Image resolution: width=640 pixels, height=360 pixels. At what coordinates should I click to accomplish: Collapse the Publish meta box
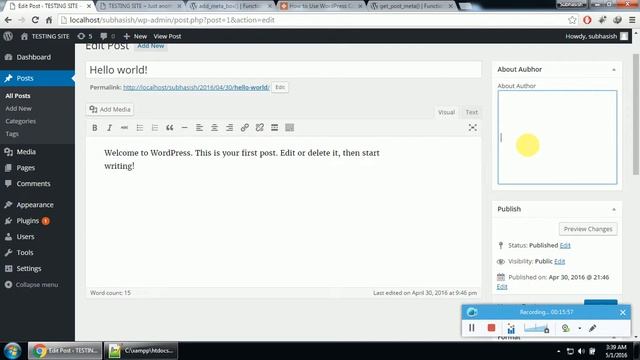(x=614, y=209)
